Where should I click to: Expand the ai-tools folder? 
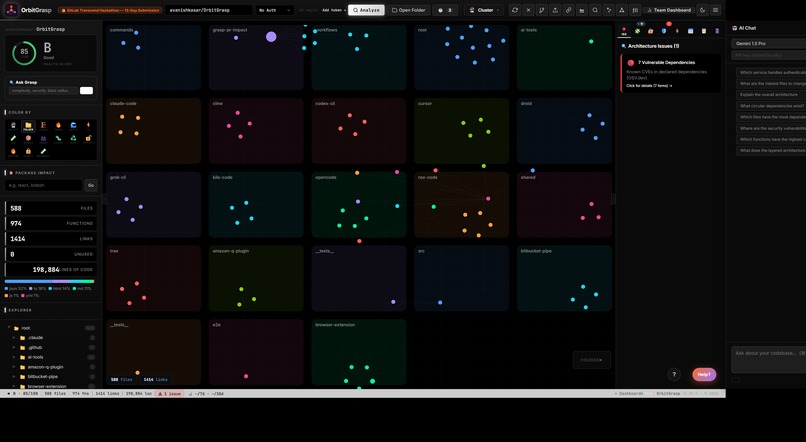coord(14,357)
